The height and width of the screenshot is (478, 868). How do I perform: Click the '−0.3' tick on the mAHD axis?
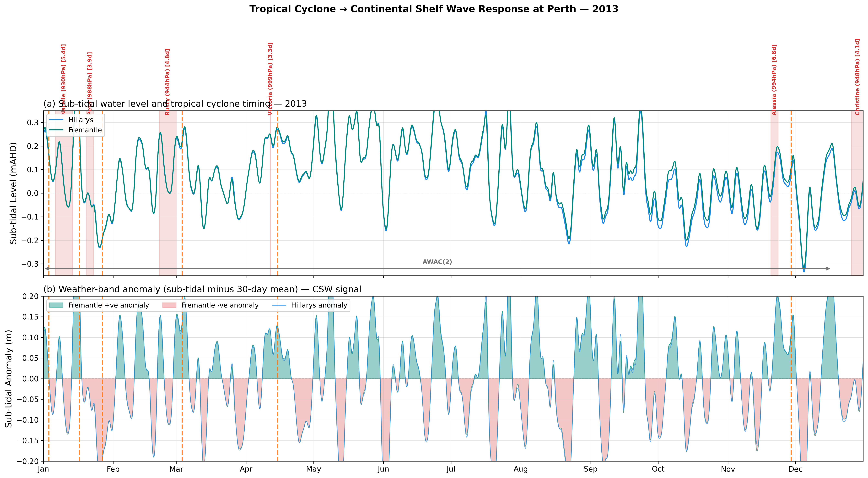click(30, 264)
